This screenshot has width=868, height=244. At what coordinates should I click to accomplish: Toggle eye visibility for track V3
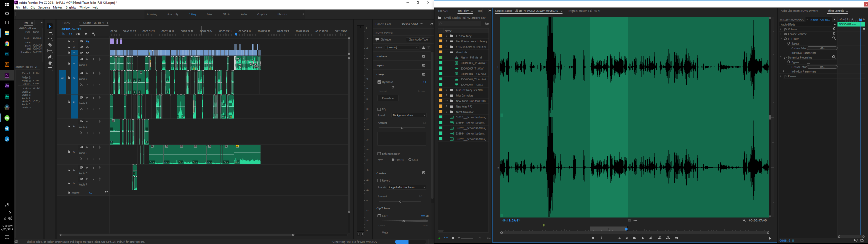click(87, 41)
